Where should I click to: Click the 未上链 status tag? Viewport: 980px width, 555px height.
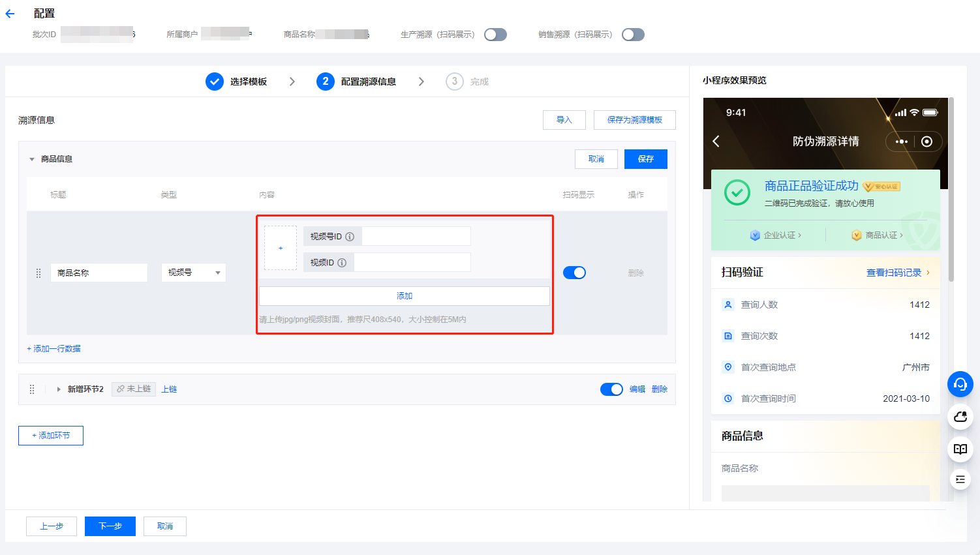click(134, 389)
